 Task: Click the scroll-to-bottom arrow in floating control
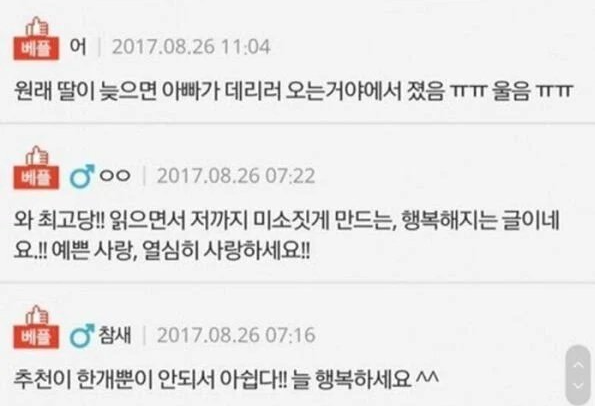click(x=578, y=386)
